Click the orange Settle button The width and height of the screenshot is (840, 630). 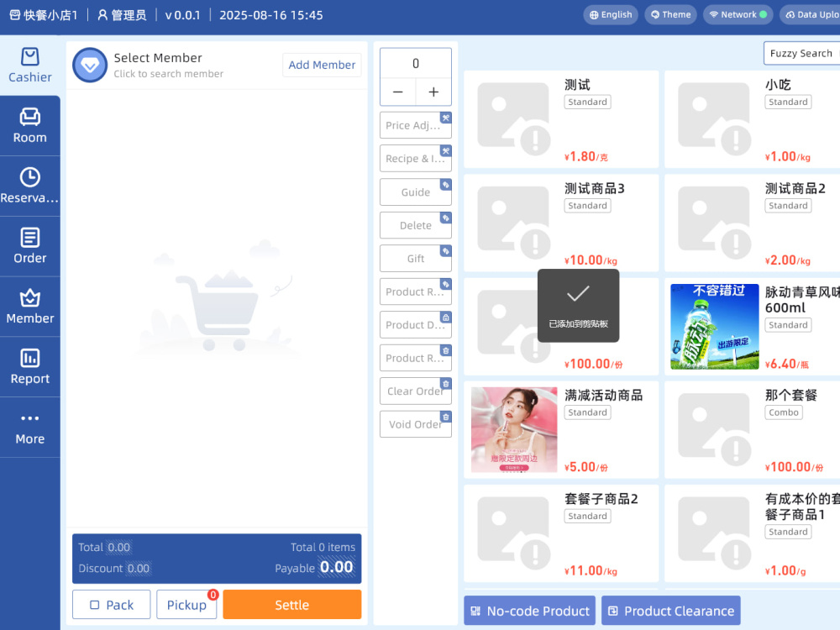[292, 604]
